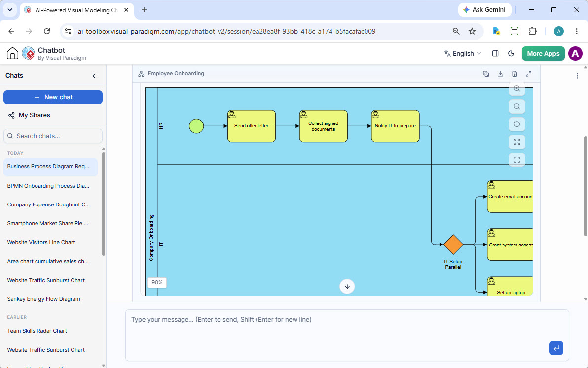The image size is (588, 368).
Task: Click the export file icon
Action: pyautogui.click(x=514, y=74)
